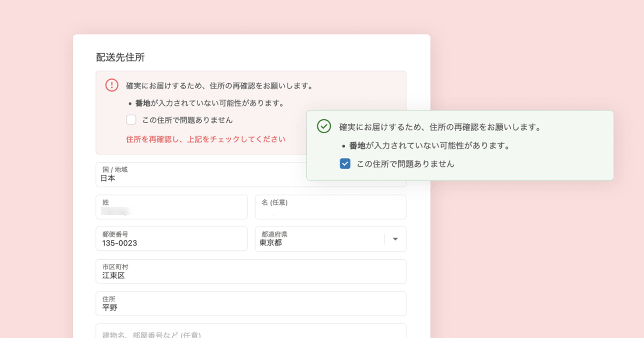Click the green notice's 確実にお届けするため heading
This screenshot has height=338, width=644.
[440, 127]
